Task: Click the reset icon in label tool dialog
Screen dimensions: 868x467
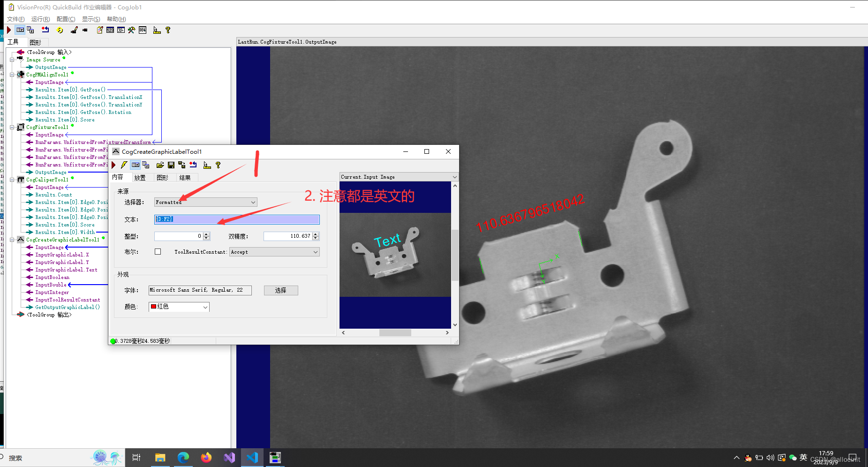Action: pos(193,165)
